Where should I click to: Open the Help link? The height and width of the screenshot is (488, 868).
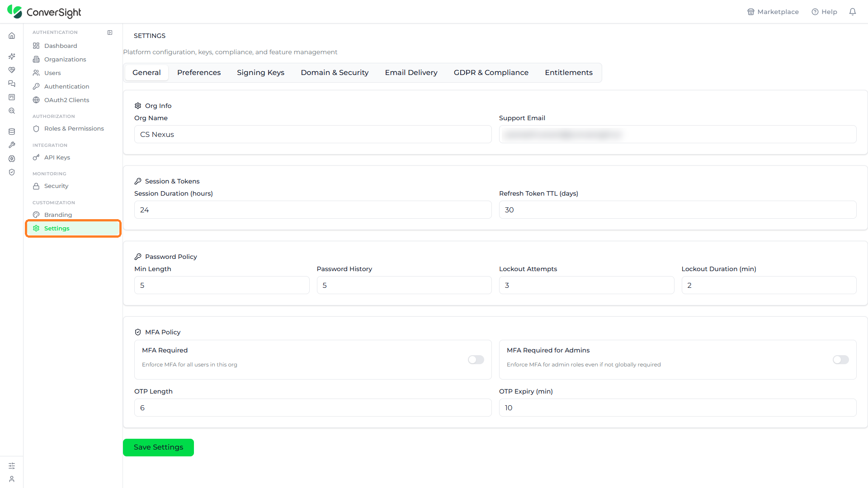[x=825, y=12]
